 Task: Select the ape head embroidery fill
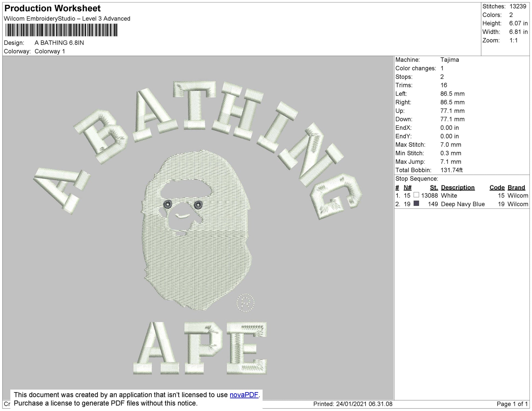click(x=197, y=260)
